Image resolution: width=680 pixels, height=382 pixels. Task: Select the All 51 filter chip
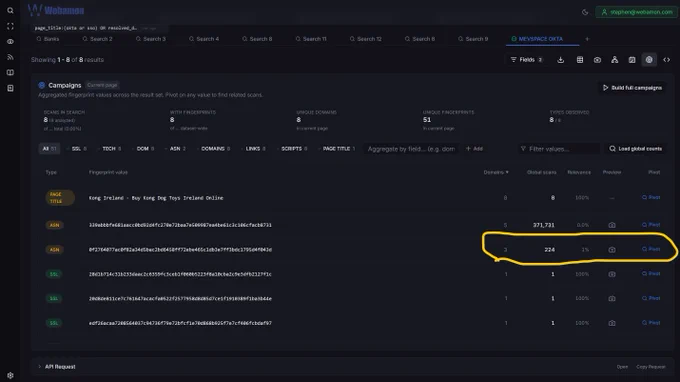49,149
